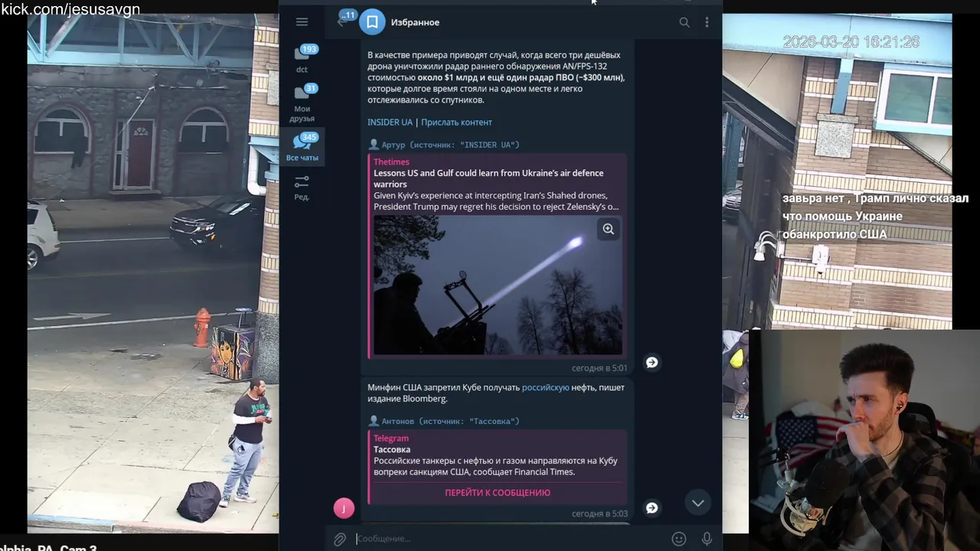Record a voice message with microphone
Image resolution: width=980 pixels, height=551 pixels.
pos(707,539)
